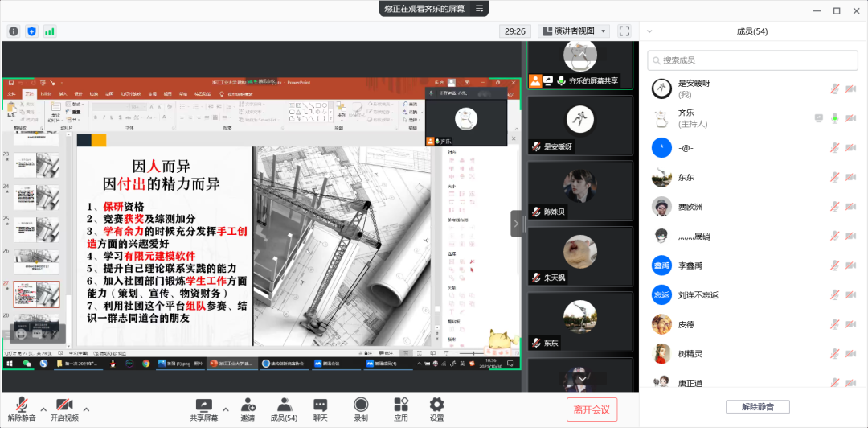Click PowerPoint File tab in shared screen
The width and height of the screenshot is (868, 428).
click(x=10, y=93)
